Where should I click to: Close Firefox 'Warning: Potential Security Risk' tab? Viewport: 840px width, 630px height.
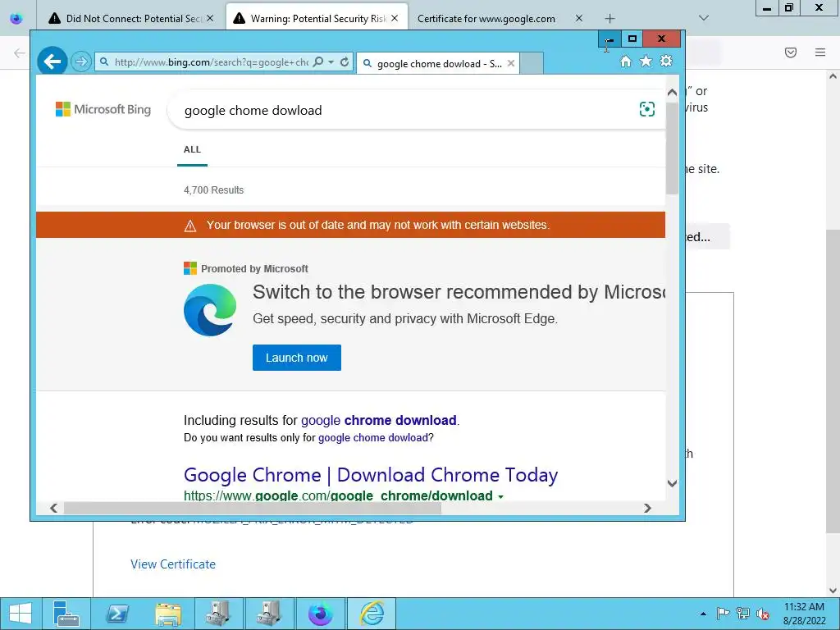point(395,18)
